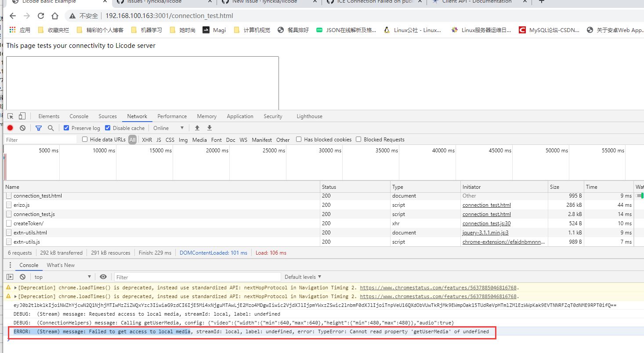Toggle the device toolbar icon
This screenshot has height=353, width=644.
(x=22, y=116)
